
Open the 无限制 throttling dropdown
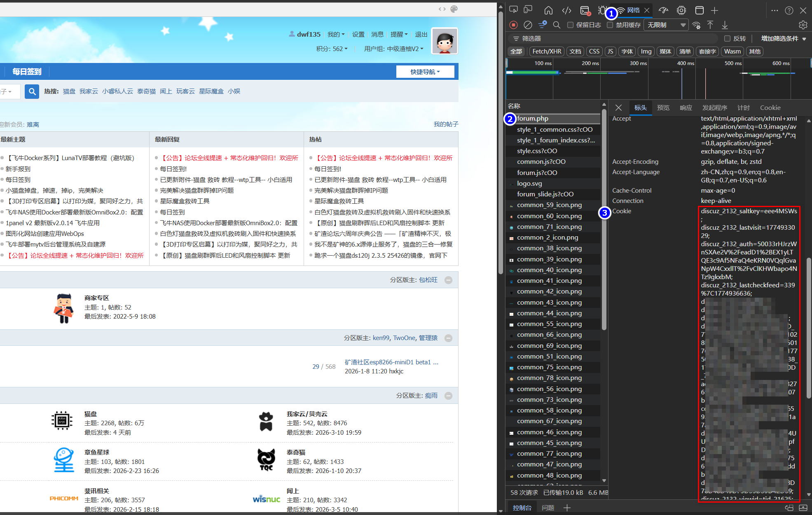point(667,25)
